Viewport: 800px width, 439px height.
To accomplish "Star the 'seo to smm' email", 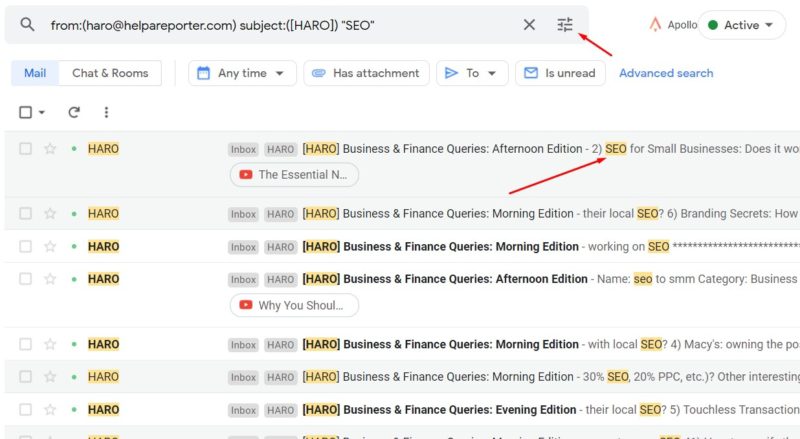I will (x=50, y=279).
